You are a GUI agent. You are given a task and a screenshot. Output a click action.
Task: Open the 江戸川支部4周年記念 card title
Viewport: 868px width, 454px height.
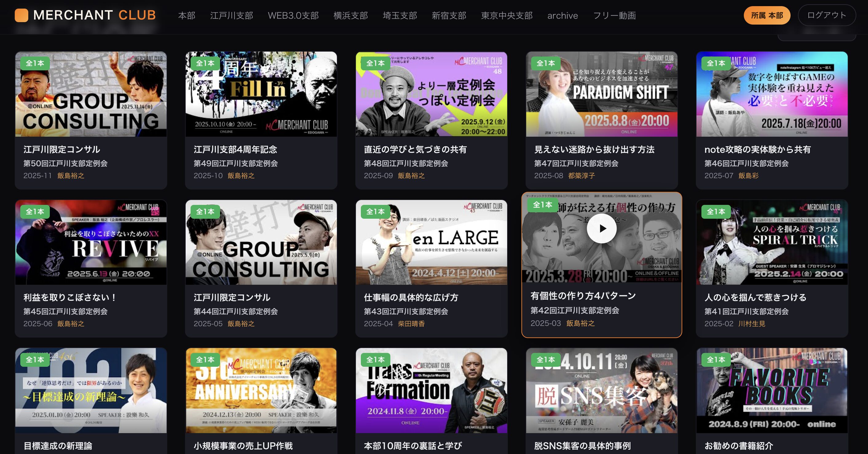coord(235,149)
